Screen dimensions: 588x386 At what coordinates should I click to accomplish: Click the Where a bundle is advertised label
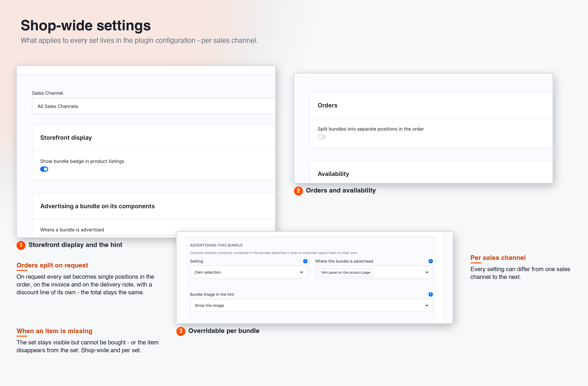tap(72, 230)
